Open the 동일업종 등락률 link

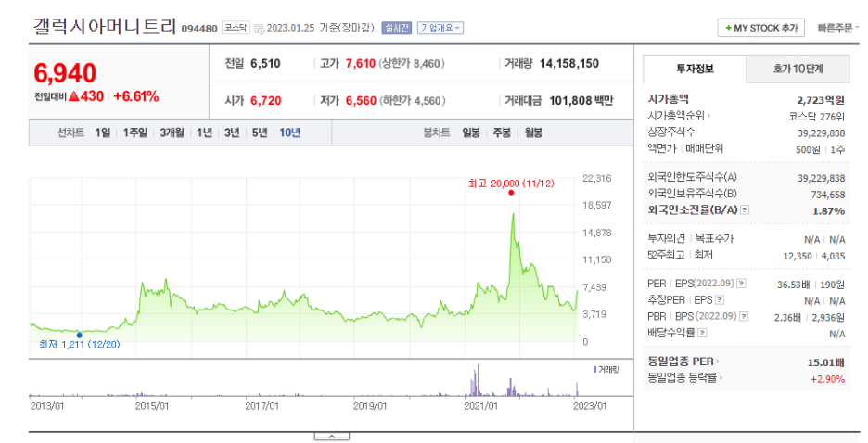(684, 378)
